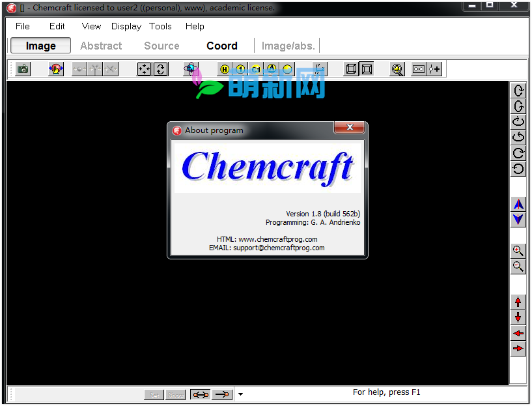
Task: Click third rotation arrow in right panel
Action: tap(518, 122)
